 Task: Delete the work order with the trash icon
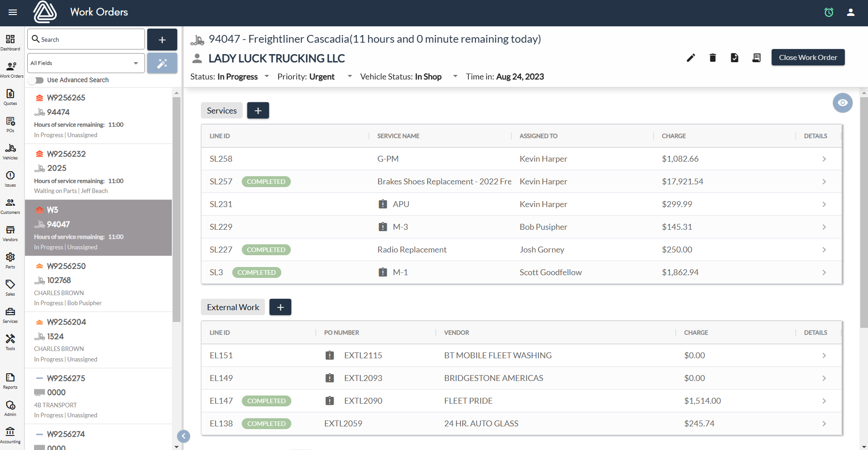tap(712, 58)
